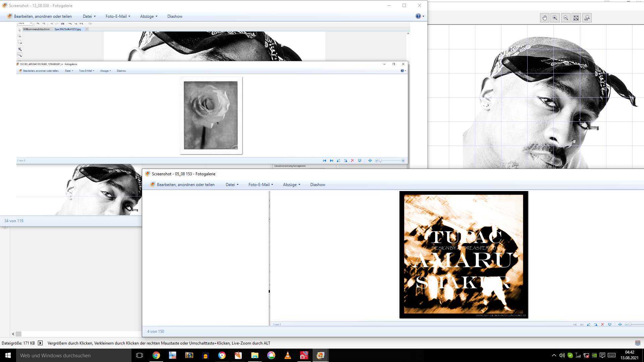
Task: Open the Action Center notifications icon
Action: coord(602,355)
